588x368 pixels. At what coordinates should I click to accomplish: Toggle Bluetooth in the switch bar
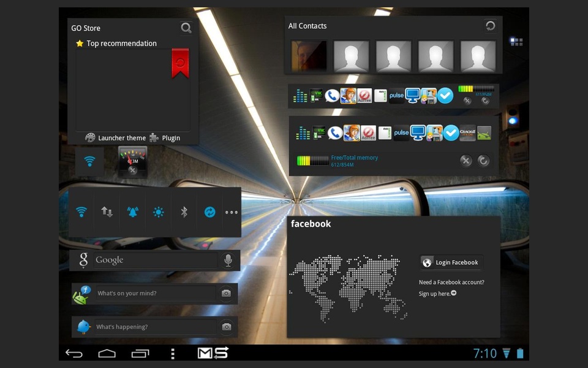coord(184,212)
